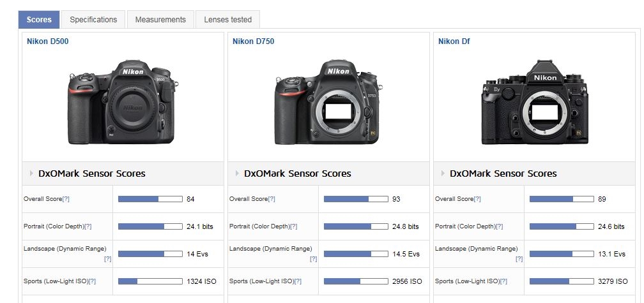Screen dimensions: 644x303
Task: Open the Nikon D750 link
Action: (x=253, y=41)
